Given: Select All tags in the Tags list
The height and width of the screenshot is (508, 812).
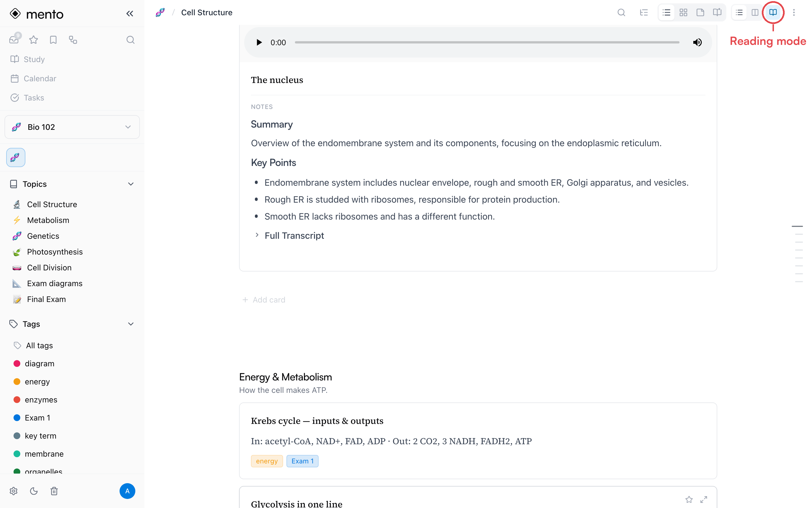Looking at the screenshot, I should (x=39, y=345).
